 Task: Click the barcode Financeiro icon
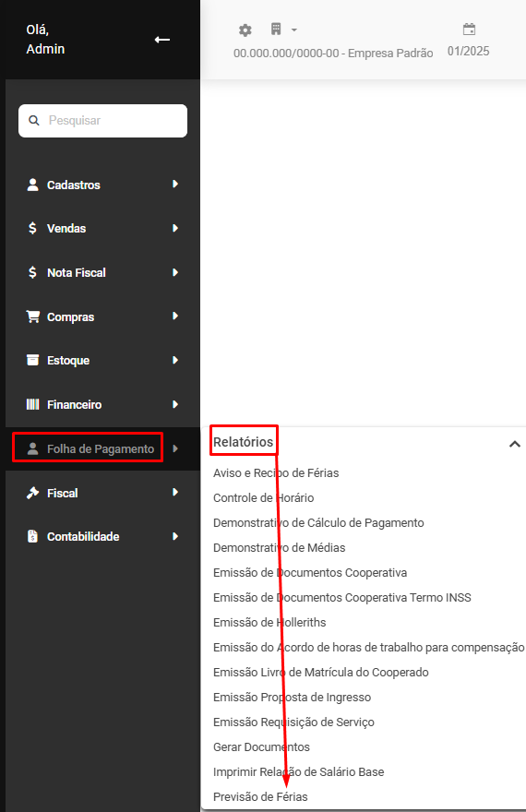(32, 404)
